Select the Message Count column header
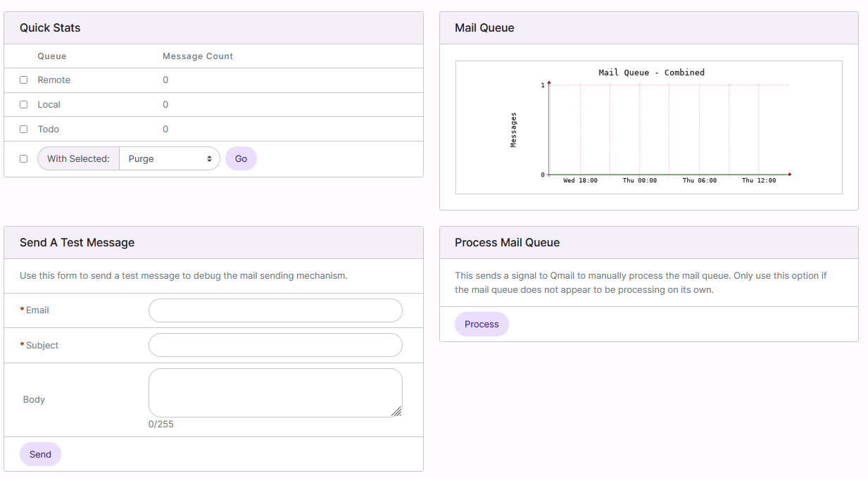Screen dimensions: 868x478 pyautogui.click(x=197, y=56)
